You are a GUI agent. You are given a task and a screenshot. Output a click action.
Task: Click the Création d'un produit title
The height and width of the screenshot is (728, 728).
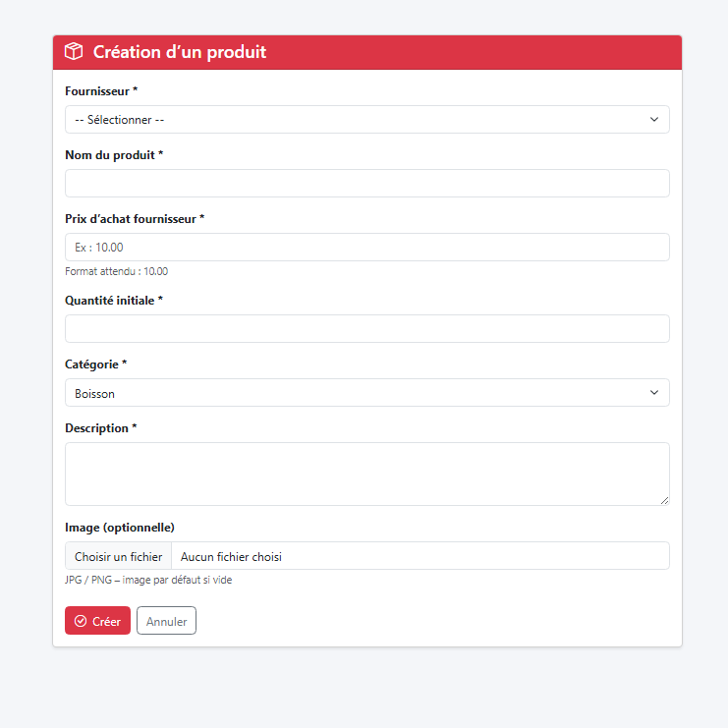tap(179, 52)
